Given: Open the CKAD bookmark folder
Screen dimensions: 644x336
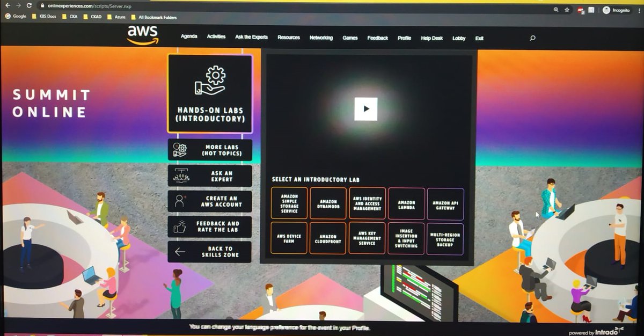Looking at the screenshot, I should 92,17.
